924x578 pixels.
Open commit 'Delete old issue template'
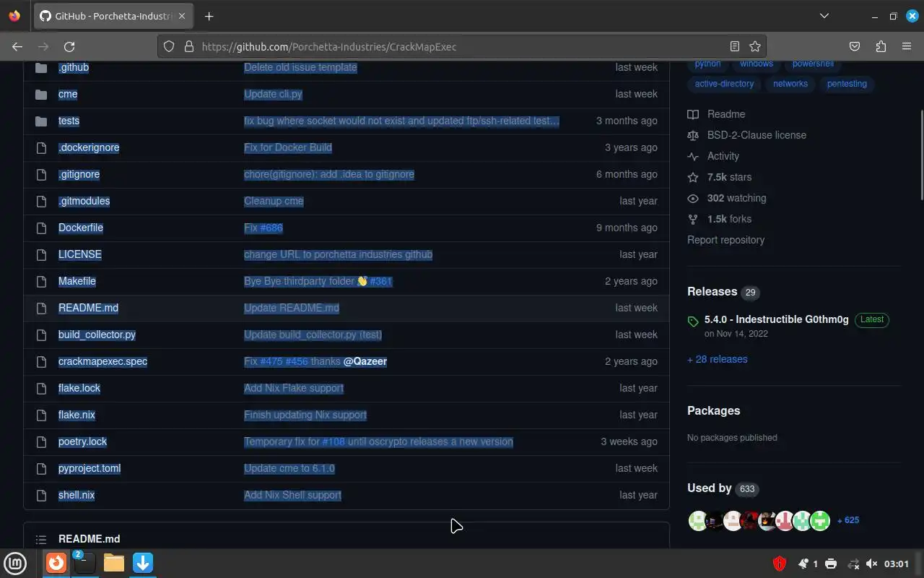pos(300,67)
